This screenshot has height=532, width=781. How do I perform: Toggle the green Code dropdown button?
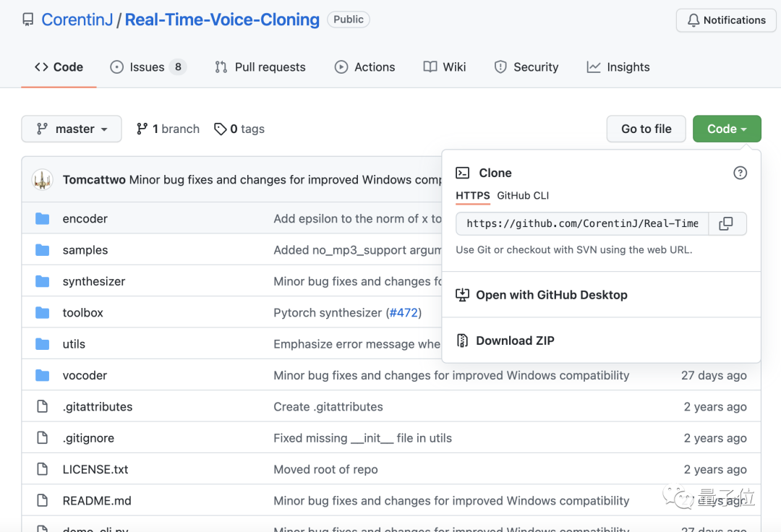tap(727, 129)
